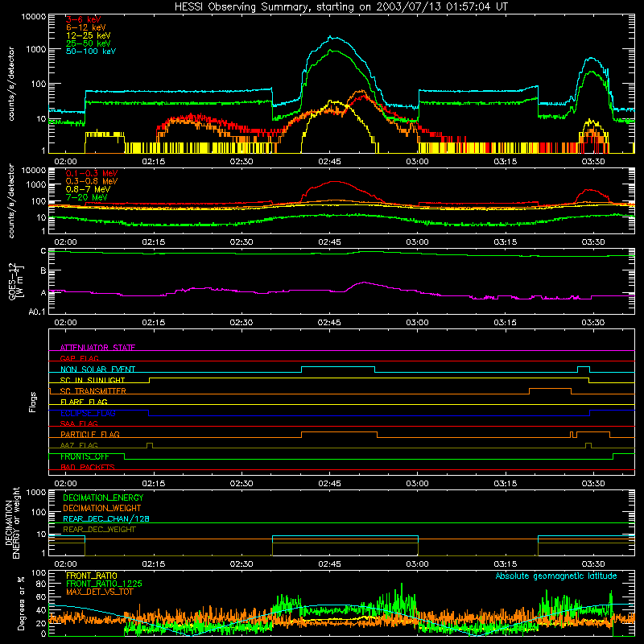644x644 pixels.
Task: Click the 0.3-0.8 MeV legend label
Action: (x=92, y=181)
